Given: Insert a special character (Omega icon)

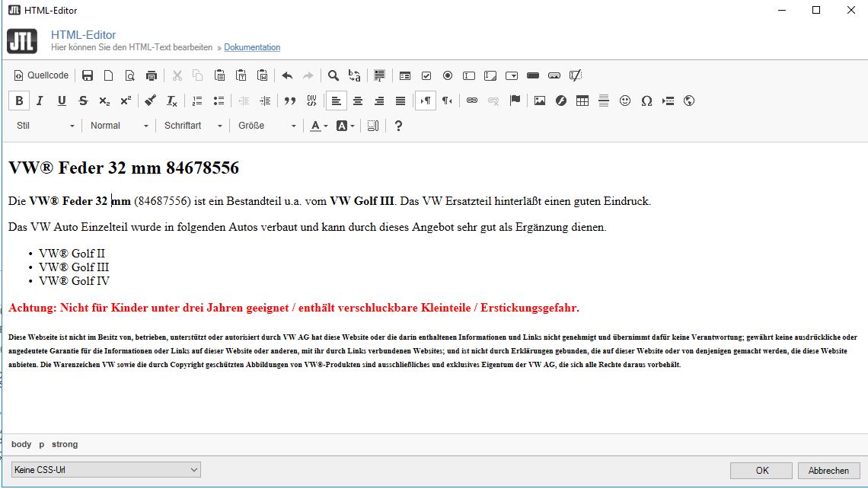Looking at the screenshot, I should click(x=646, y=101).
